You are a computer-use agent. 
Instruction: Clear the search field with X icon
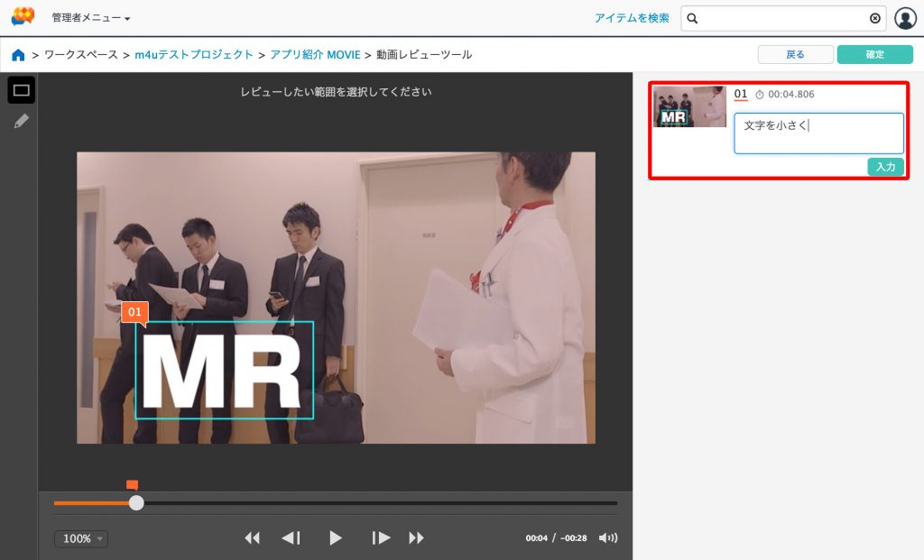(x=874, y=18)
